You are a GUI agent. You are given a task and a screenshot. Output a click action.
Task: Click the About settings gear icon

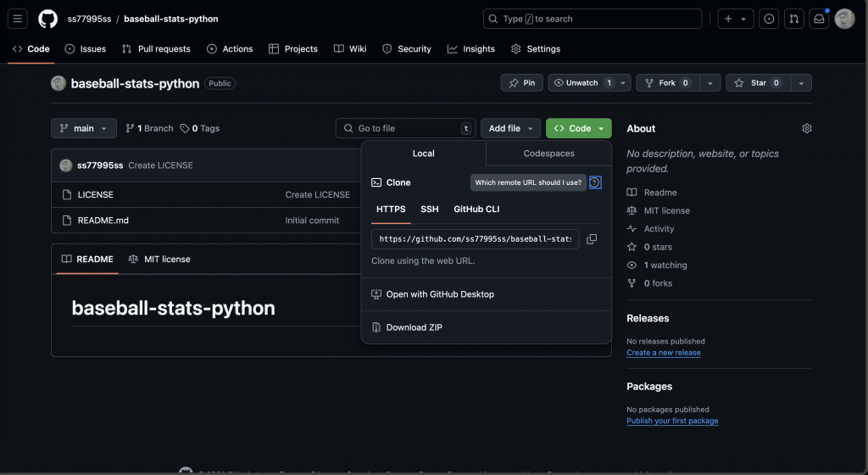(x=806, y=128)
